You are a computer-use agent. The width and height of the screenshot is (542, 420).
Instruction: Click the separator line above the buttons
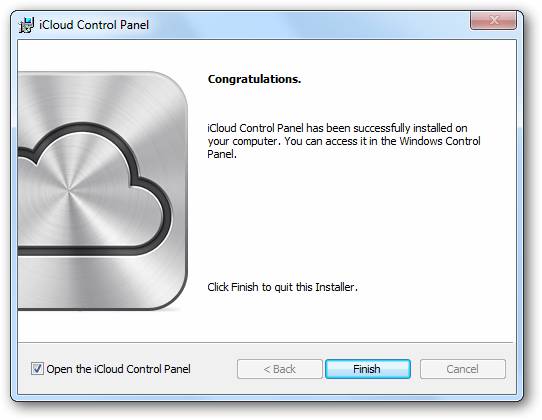267,343
